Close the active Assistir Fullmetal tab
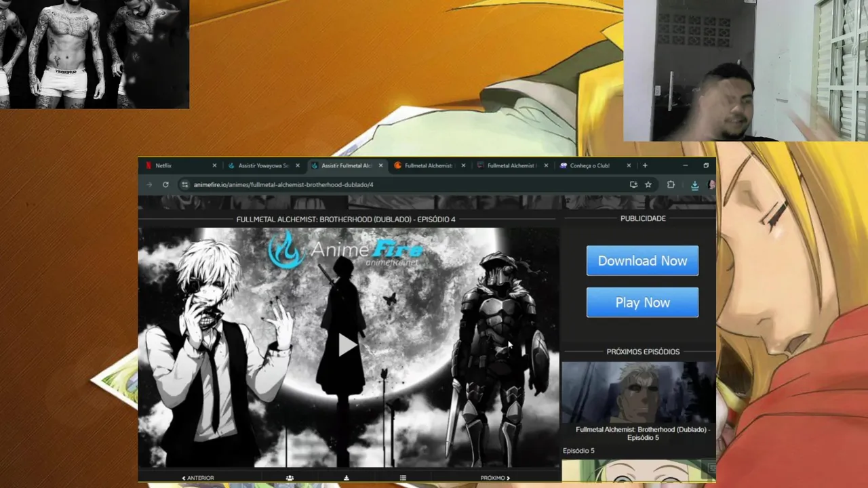 [380, 165]
